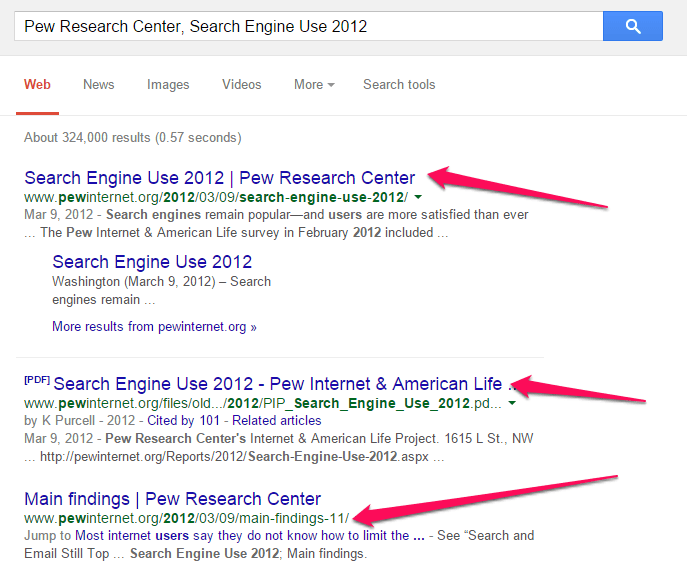Open 'Main findings | Pew Research Center' result

[172, 498]
